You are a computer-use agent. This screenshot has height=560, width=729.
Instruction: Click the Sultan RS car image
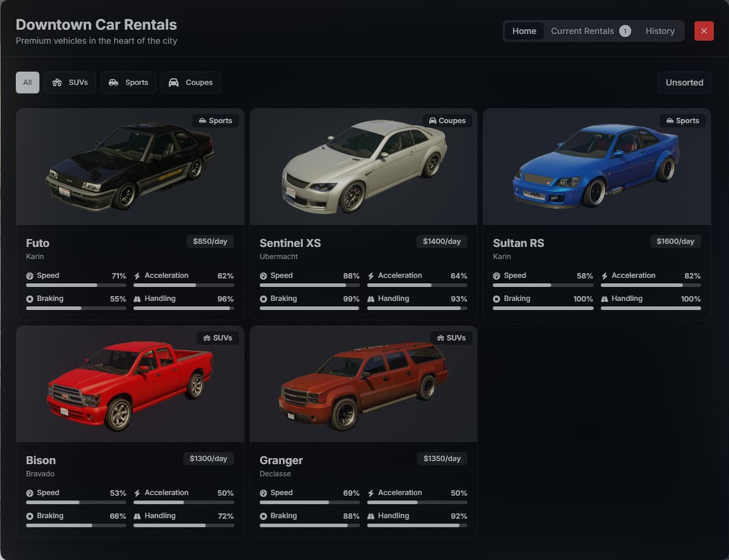click(597, 166)
